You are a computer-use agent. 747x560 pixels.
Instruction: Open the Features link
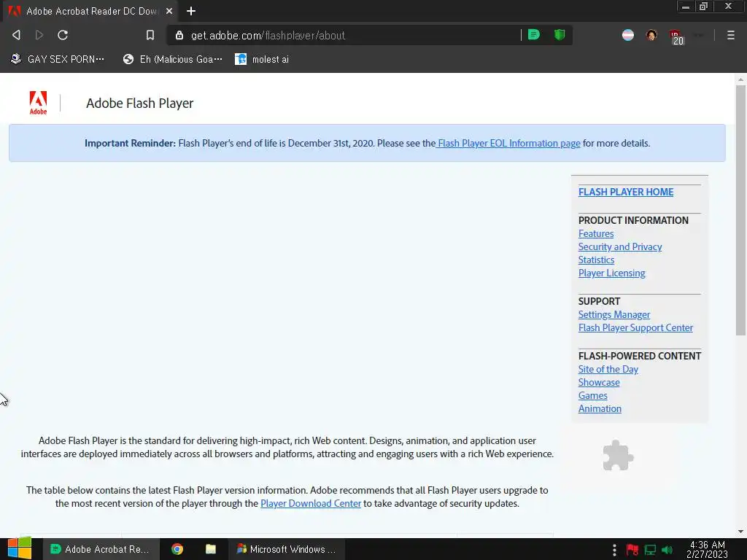coord(595,234)
